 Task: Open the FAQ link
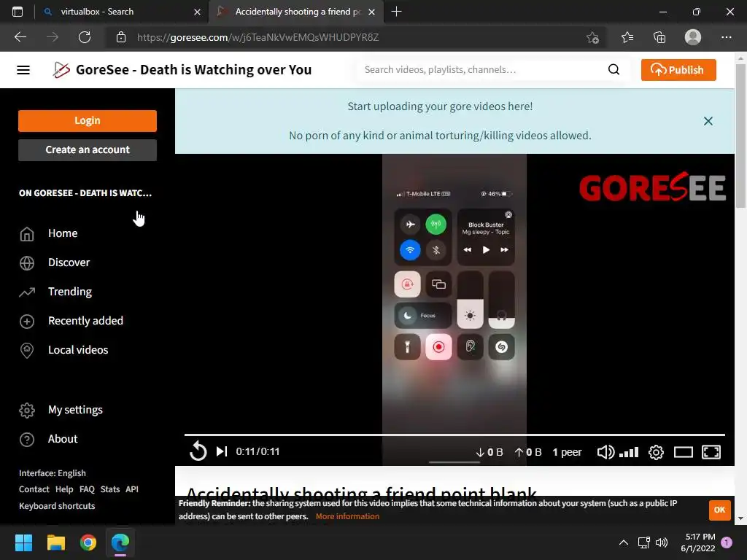(x=87, y=489)
